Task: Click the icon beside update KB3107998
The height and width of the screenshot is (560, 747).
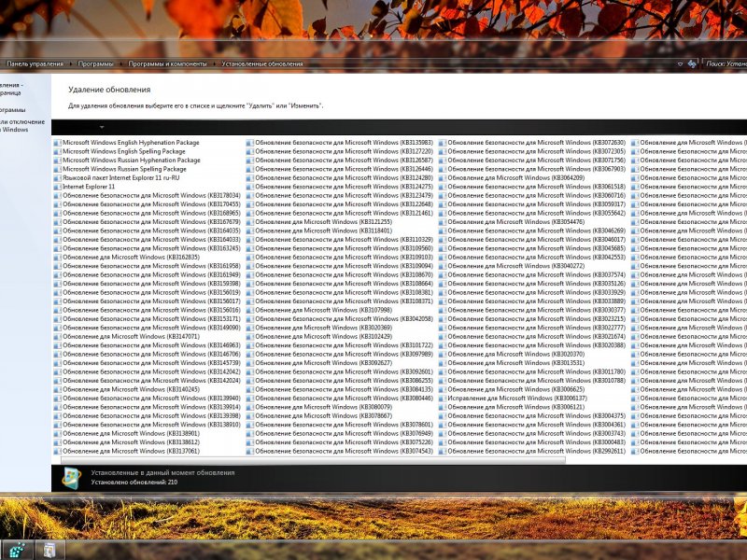Action: click(249, 310)
